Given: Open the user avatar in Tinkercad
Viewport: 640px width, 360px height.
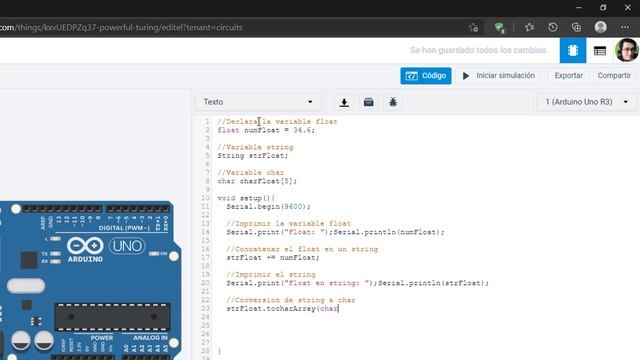Looking at the screenshot, I should [627, 50].
